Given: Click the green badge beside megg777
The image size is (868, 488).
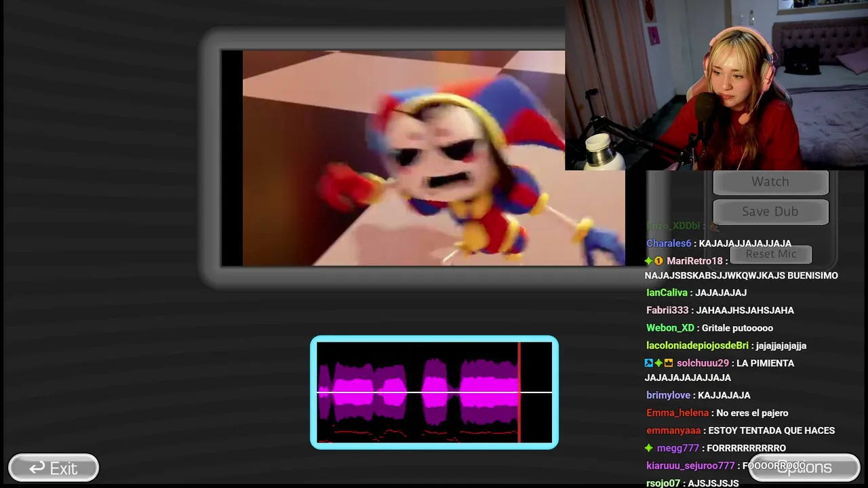Looking at the screenshot, I should click(x=649, y=448).
